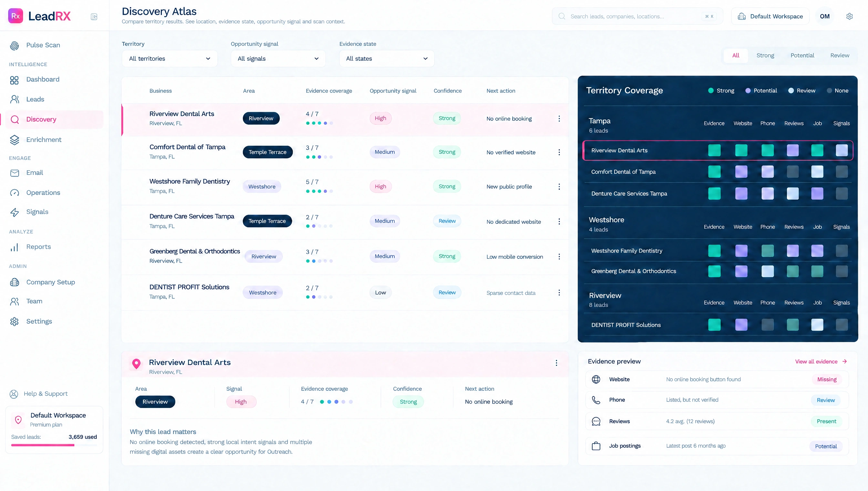Click Westshore Family Dentistry business name
Screen dimensions: 868x491
click(x=190, y=182)
